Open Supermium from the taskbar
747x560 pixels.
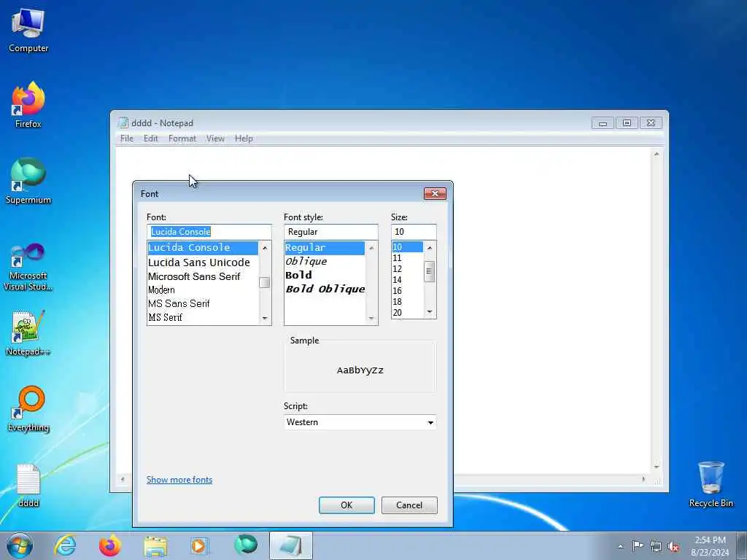click(x=245, y=545)
